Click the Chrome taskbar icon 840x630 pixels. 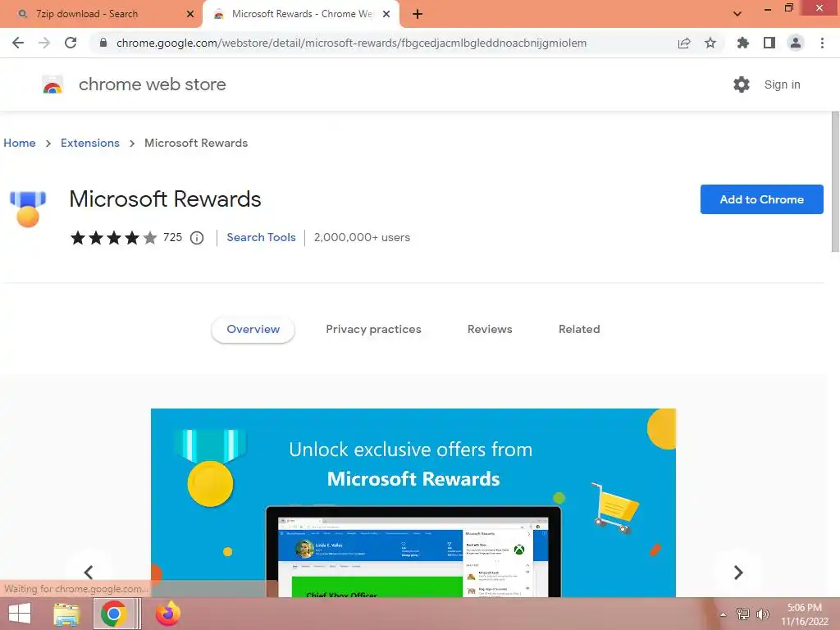click(113, 614)
